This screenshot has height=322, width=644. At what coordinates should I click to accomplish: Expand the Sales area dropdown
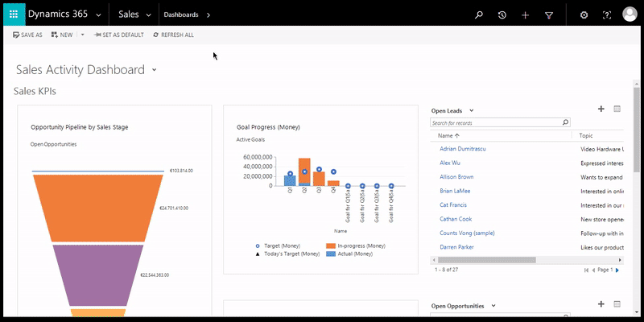pos(149,14)
